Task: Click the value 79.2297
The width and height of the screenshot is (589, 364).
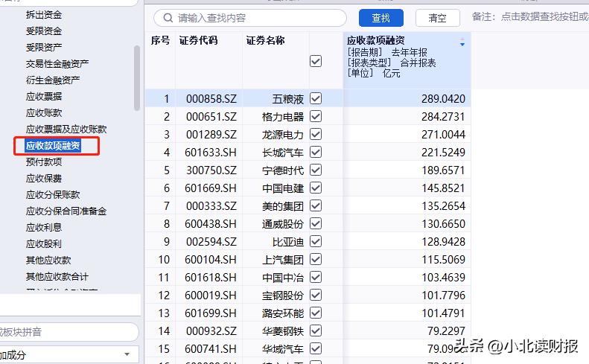Action: (x=446, y=331)
